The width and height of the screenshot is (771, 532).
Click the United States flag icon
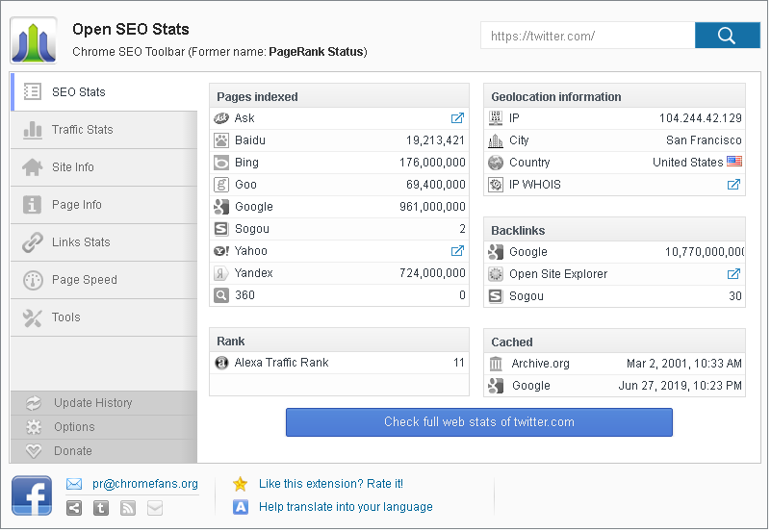point(734,161)
